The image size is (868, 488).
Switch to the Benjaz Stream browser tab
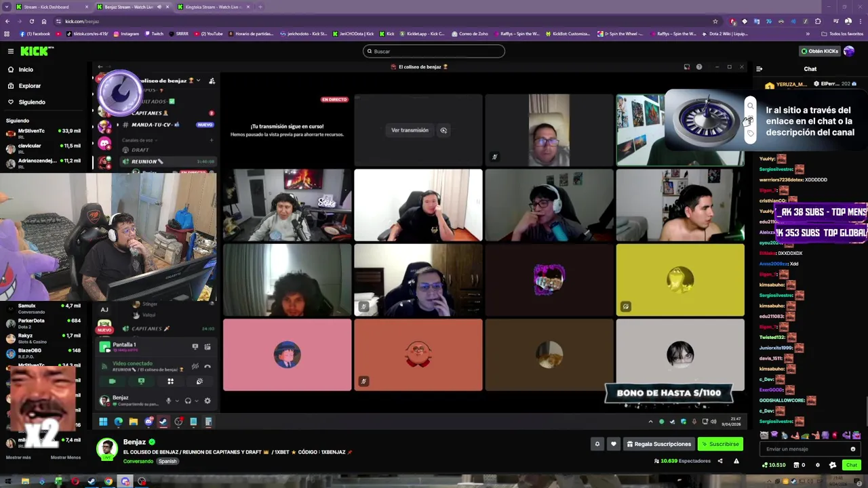tap(132, 7)
